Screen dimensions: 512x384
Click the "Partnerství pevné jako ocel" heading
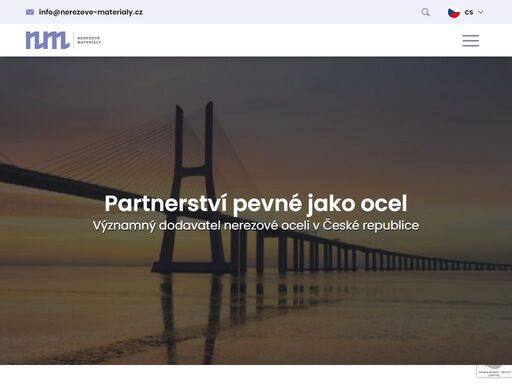pyautogui.click(x=256, y=203)
